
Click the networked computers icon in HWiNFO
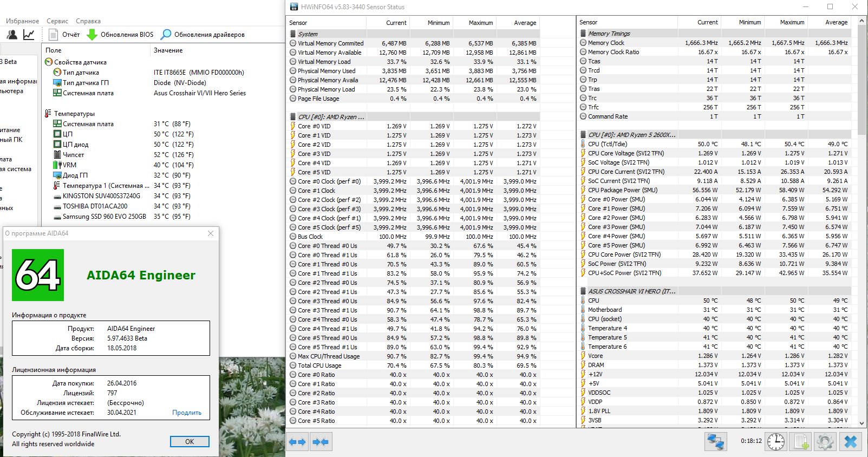(715, 442)
